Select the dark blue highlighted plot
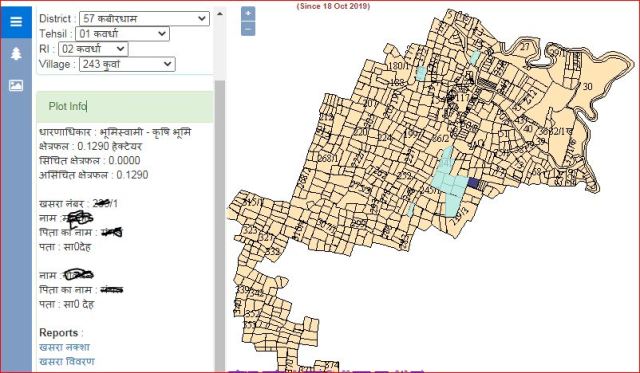The height and width of the screenshot is (373, 640). coord(473,183)
